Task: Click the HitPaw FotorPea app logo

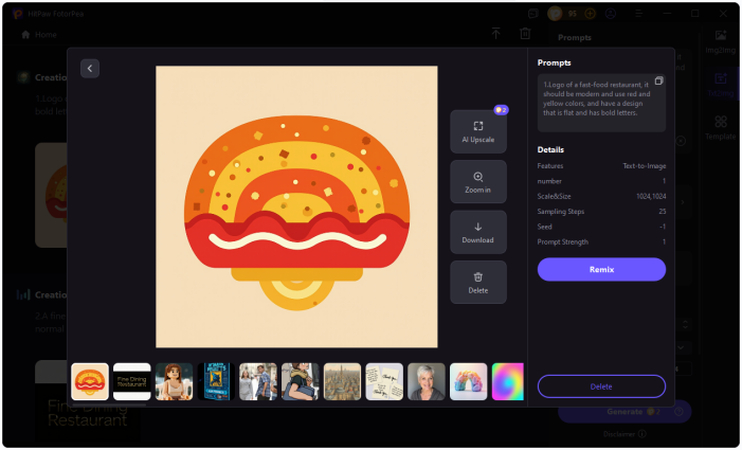Action: (x=18, y=14)
